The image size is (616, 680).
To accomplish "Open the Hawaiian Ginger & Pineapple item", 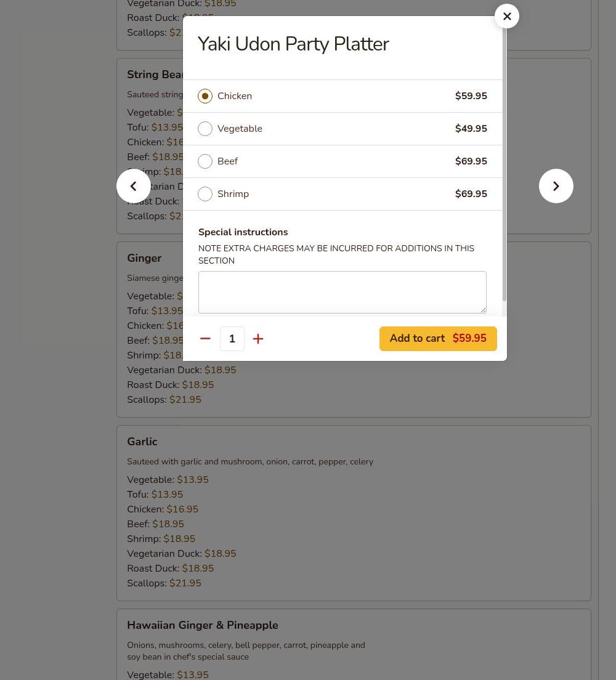I will pyautogui.click(x=203, y=625).
